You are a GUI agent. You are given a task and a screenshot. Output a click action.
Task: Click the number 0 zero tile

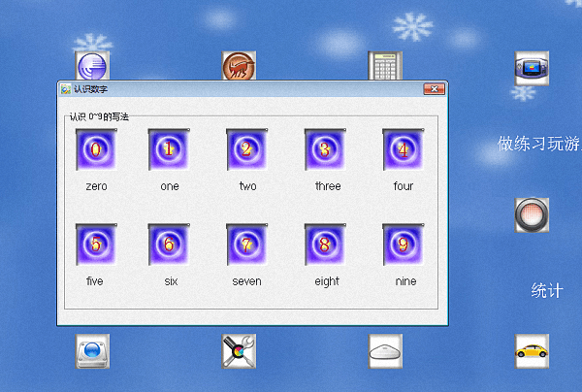(95, 150)
